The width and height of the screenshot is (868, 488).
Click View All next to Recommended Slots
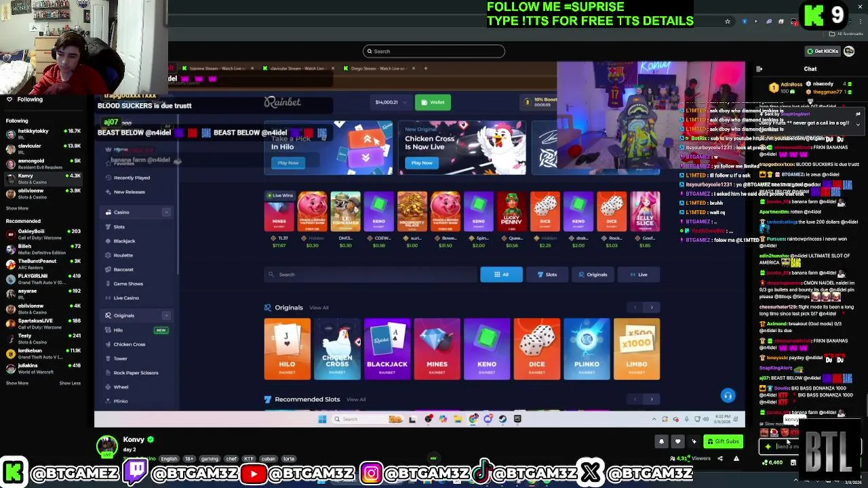tap(356, 399)
